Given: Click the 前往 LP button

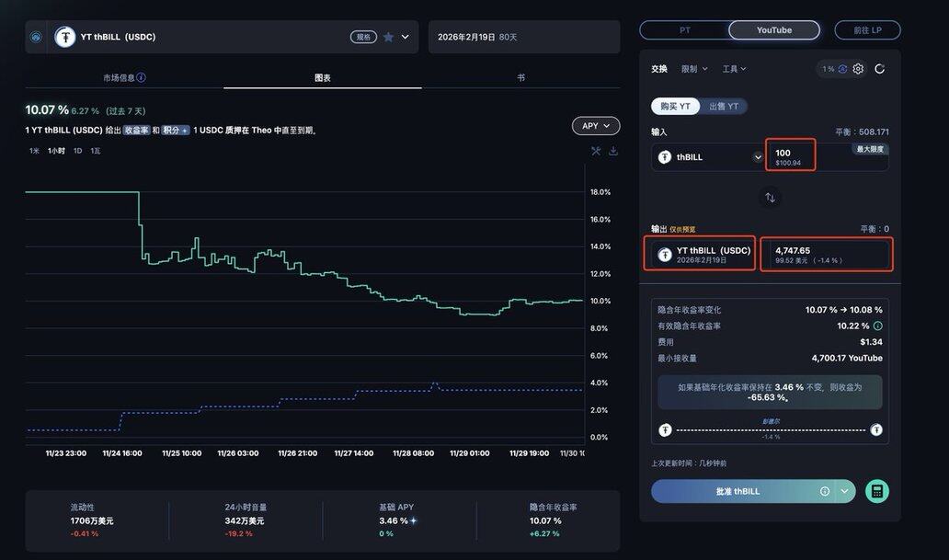Looking at the screenshot, I should (867, 30).
